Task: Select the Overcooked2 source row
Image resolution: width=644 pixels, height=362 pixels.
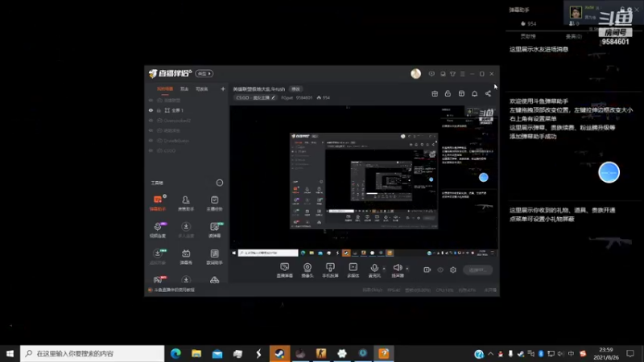Action: pyautogui.click(x=187, y=121)
